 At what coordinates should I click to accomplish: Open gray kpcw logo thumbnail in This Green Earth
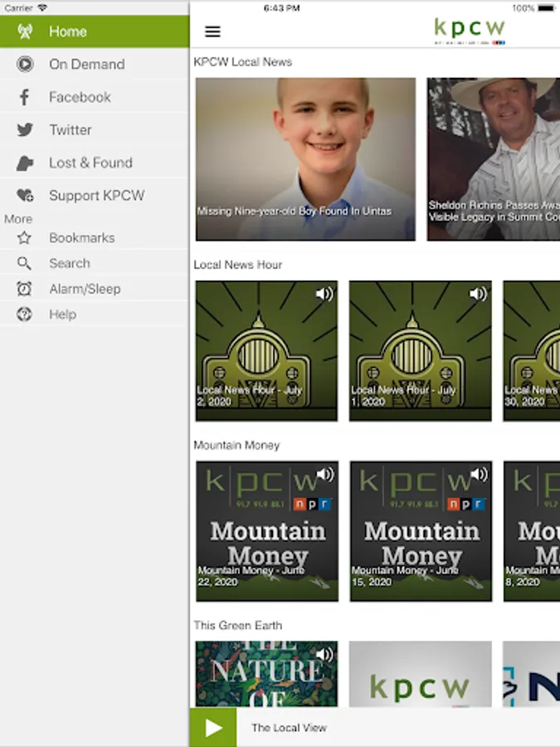tap(421, 674)
